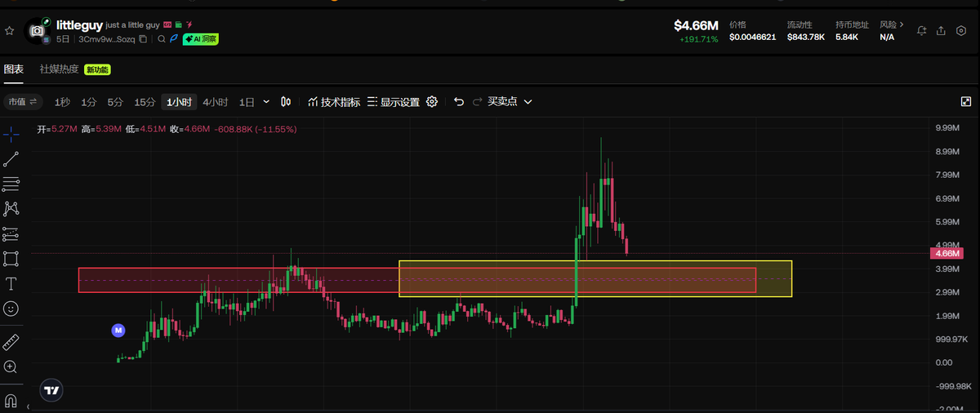Open the hexagon settings icon in header
Viewport: 980px width, 413px height.
[x=960, y=31]
